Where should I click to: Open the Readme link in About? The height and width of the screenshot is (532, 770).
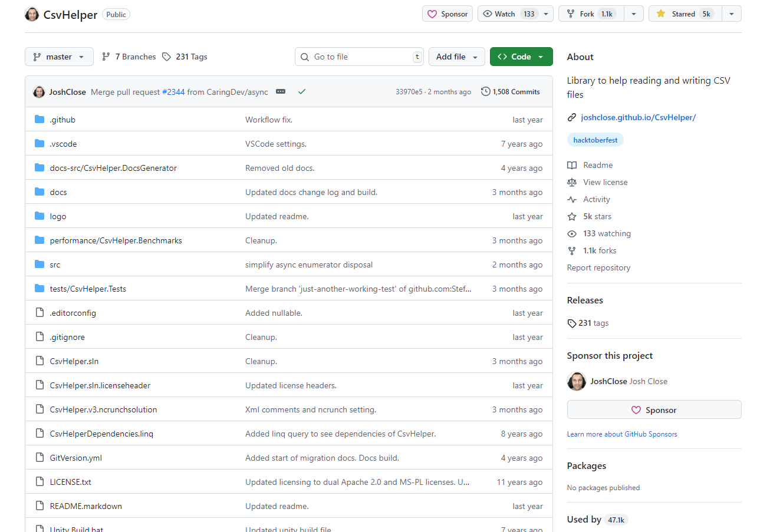(x=597, y=165)
